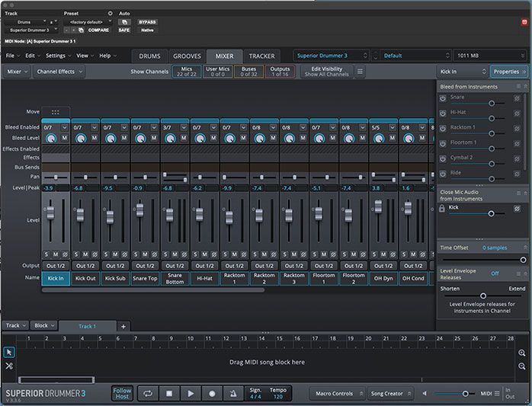This screenshot has width=532, height=406.
Task: Click the record button in the transport
Action: click(212, 394)
